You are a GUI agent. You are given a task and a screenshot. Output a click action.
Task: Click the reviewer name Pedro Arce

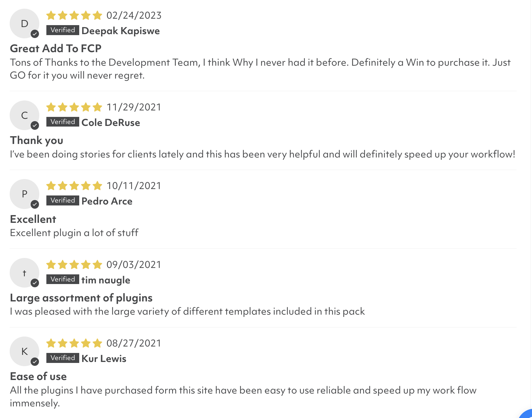107,201
